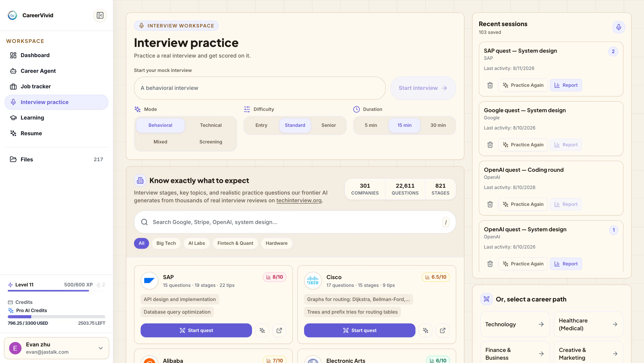644x363 pixels.
Task: Click the building icon beside Know exactly
Action: (140, 180)
